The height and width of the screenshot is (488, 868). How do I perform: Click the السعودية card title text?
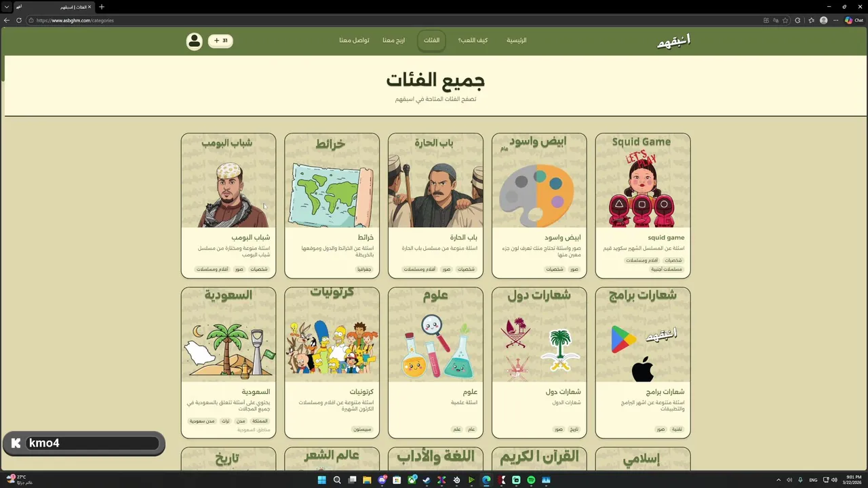pos(256,392)
